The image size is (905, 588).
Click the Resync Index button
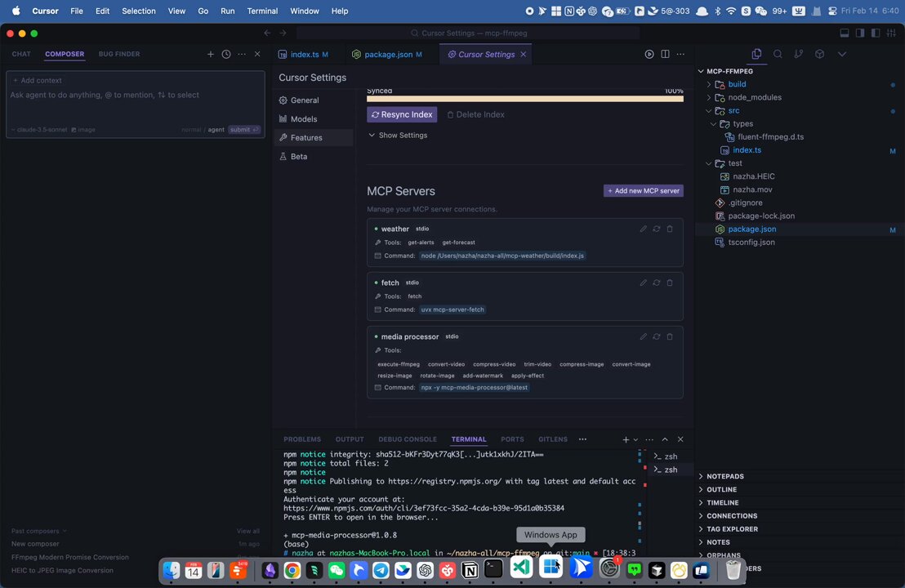(x=402, y=115)
